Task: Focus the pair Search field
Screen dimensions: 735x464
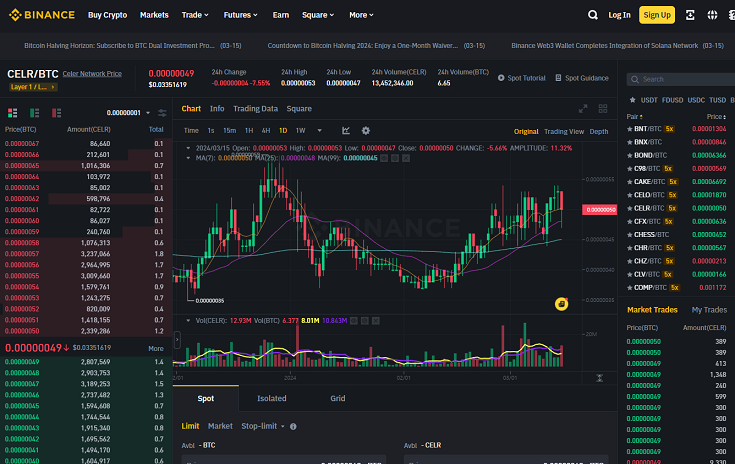Action: [x=682, y=80]
